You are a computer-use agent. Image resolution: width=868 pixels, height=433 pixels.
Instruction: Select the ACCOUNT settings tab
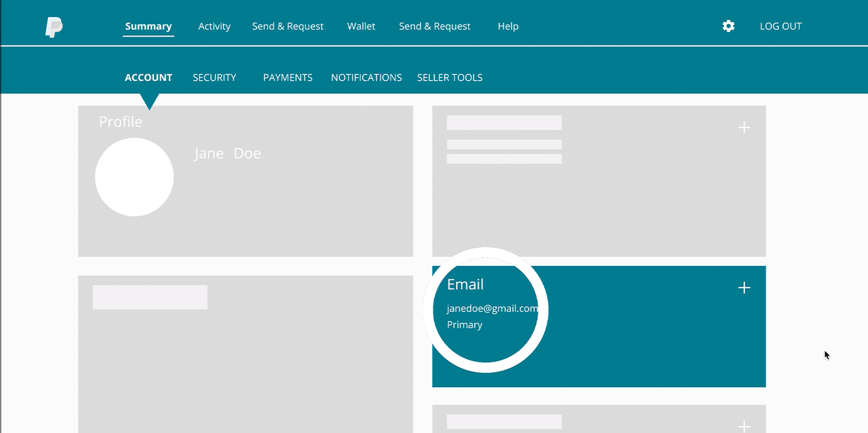coord(148,78)
